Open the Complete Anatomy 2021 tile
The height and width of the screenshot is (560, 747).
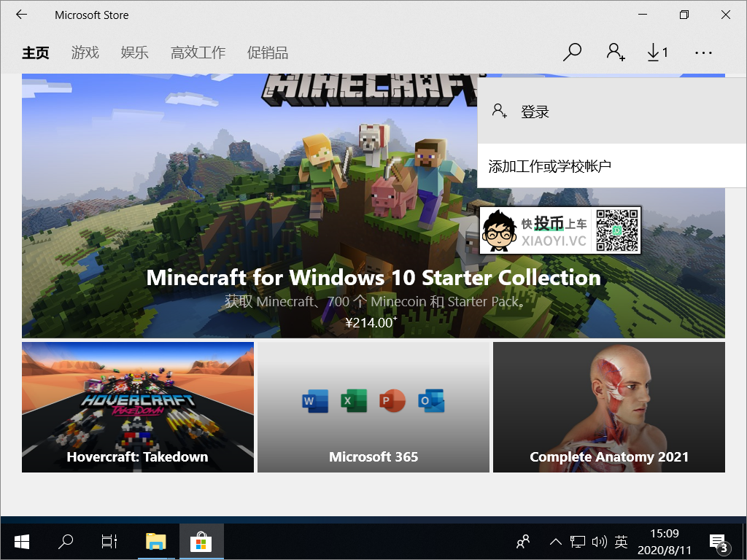[609, 407]
